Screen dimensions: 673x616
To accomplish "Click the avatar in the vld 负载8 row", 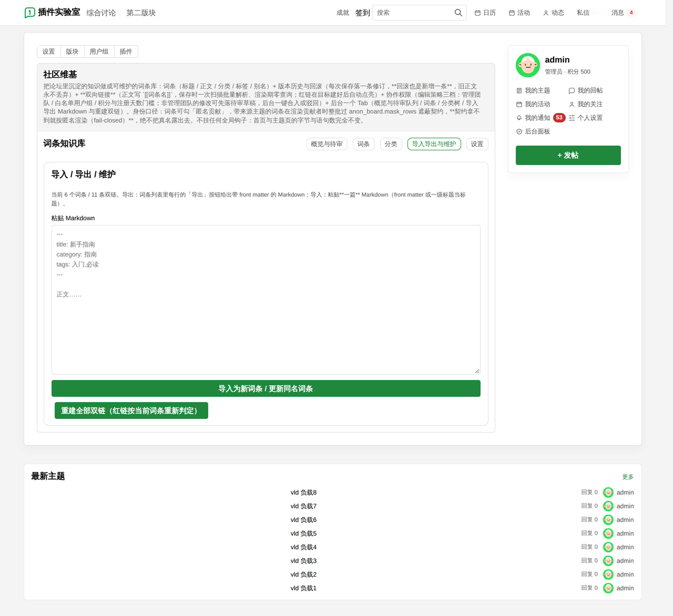I will (x=608, y=492).
